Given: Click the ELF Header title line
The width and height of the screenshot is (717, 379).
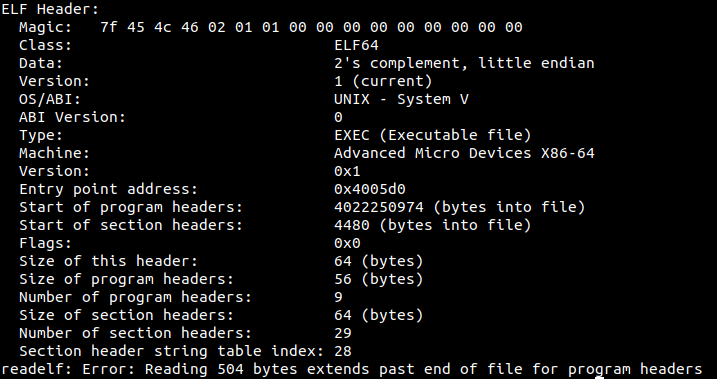Looking at the screenshot, I should click(51, 9).
